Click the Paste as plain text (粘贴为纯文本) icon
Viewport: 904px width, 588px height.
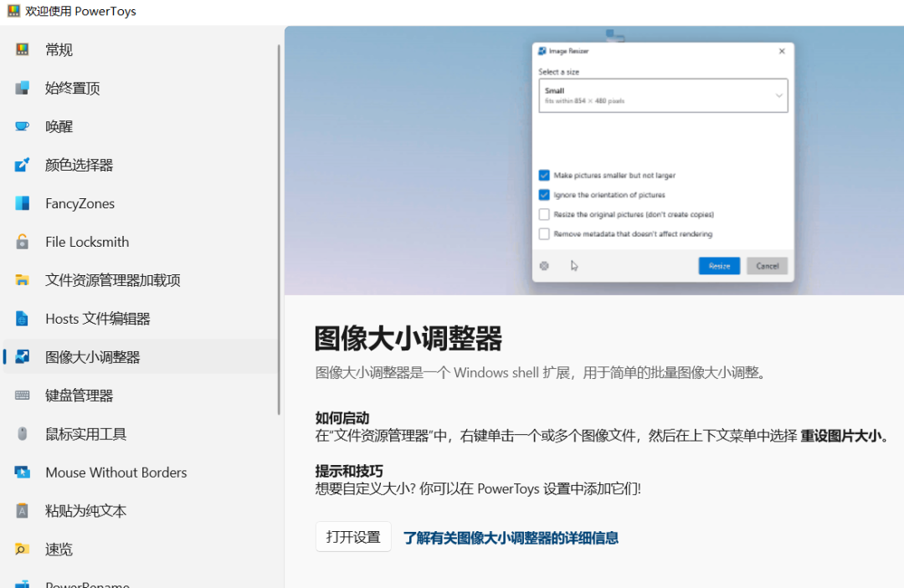point(22,511)
